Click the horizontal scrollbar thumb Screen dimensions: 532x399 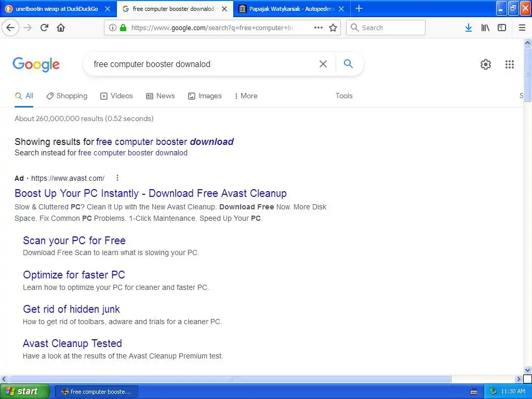pos(230,379)
